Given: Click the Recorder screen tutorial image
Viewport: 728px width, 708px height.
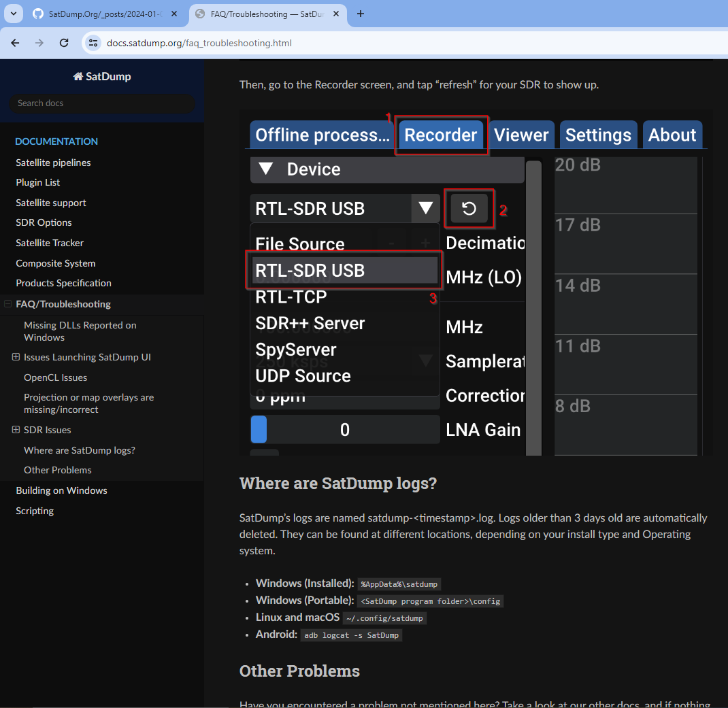Looking at the screenshot, I should tap(476, 282).
